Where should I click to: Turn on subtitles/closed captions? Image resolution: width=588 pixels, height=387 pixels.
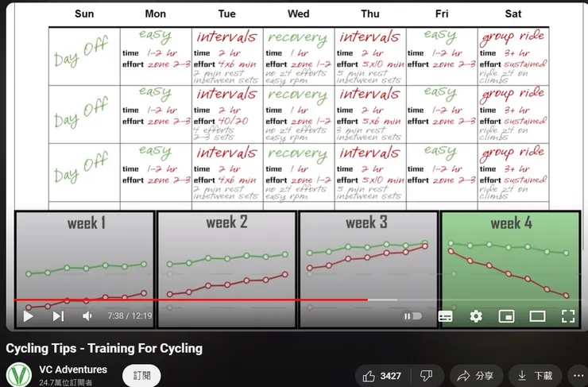(x=445, y=316)
